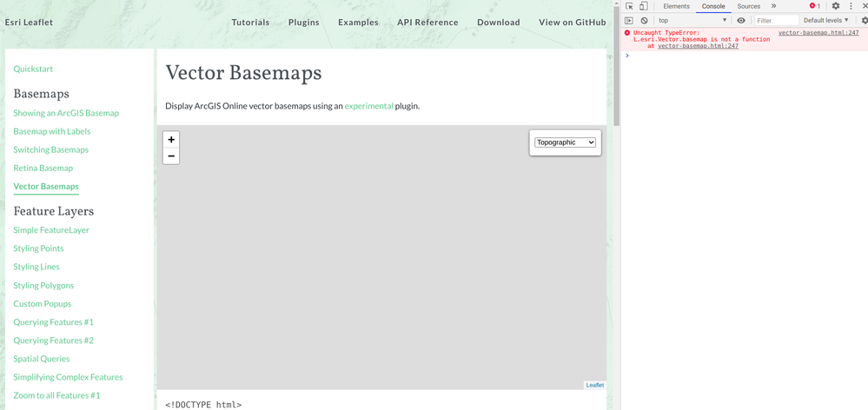Open the Quickstart sidebar link
Screen dimensions: 868x410
coord(33,69)
